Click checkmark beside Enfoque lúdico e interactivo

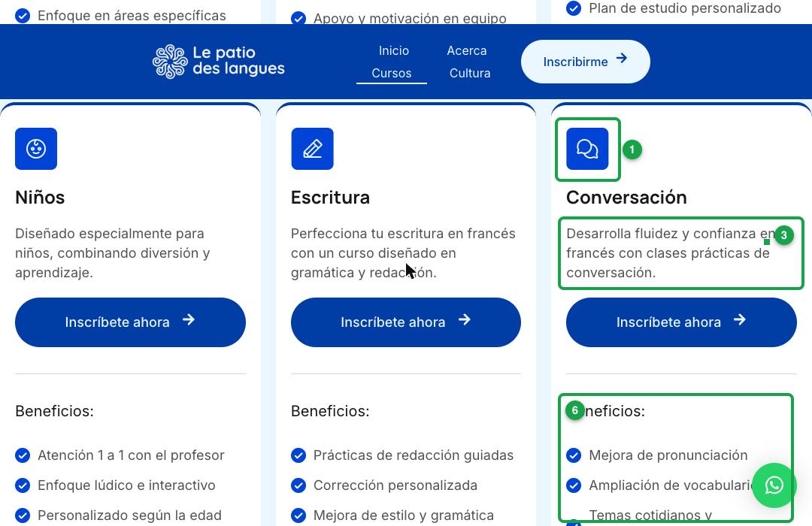click(23, 485)
